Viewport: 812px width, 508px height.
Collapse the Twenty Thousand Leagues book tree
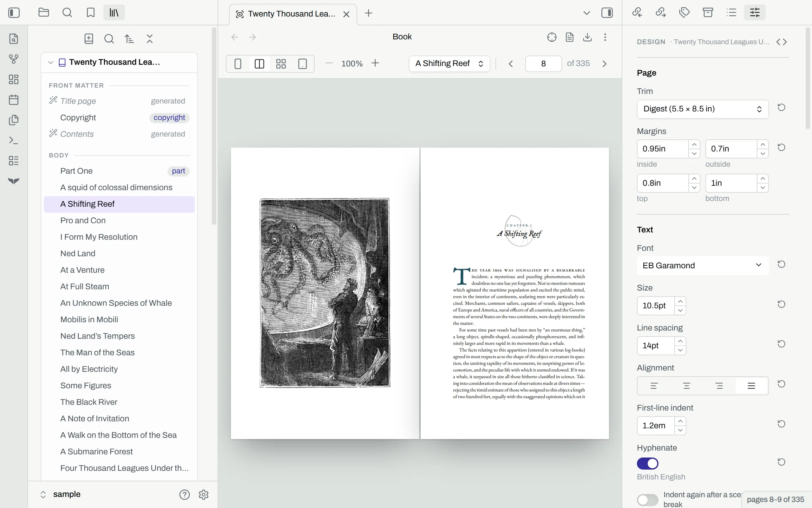(x=51, y=63)
